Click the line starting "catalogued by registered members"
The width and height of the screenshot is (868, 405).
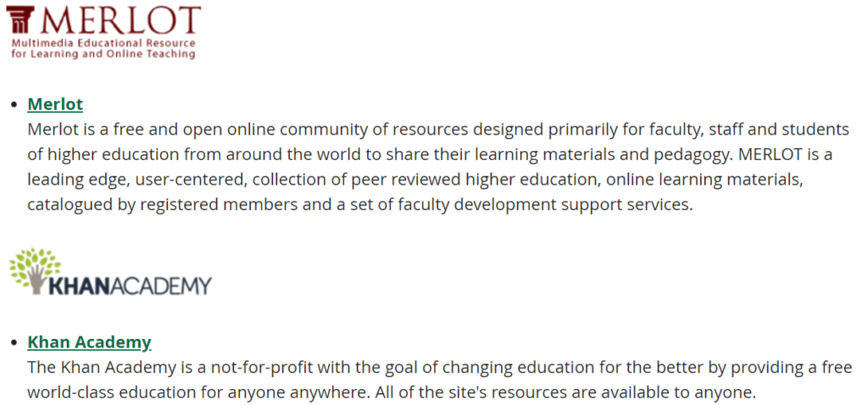[360, 206]
